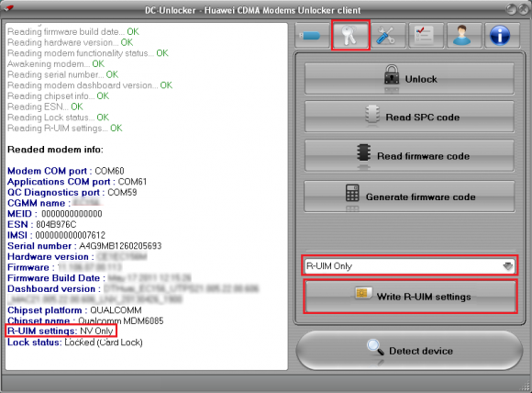Click the calculator icon beside Generate firmware code
The height and width of the screenshot is (393, 532).
(352, 193)
